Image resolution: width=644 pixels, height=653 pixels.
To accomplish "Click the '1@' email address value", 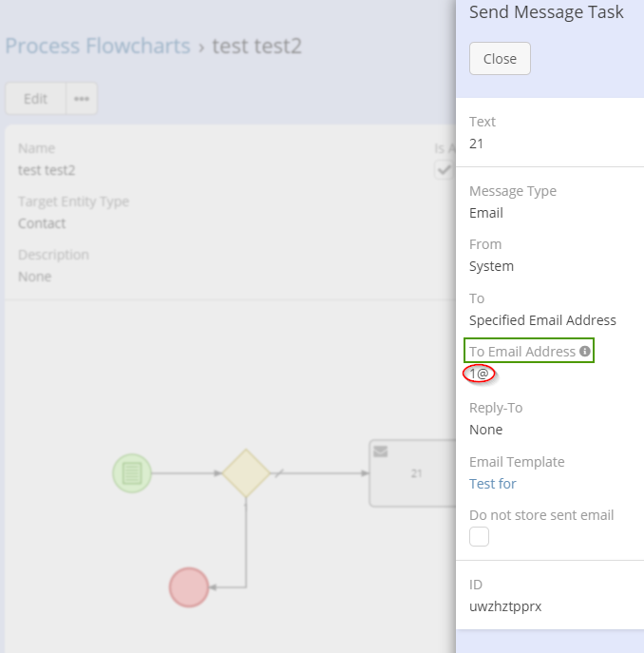I will [480, 375].
